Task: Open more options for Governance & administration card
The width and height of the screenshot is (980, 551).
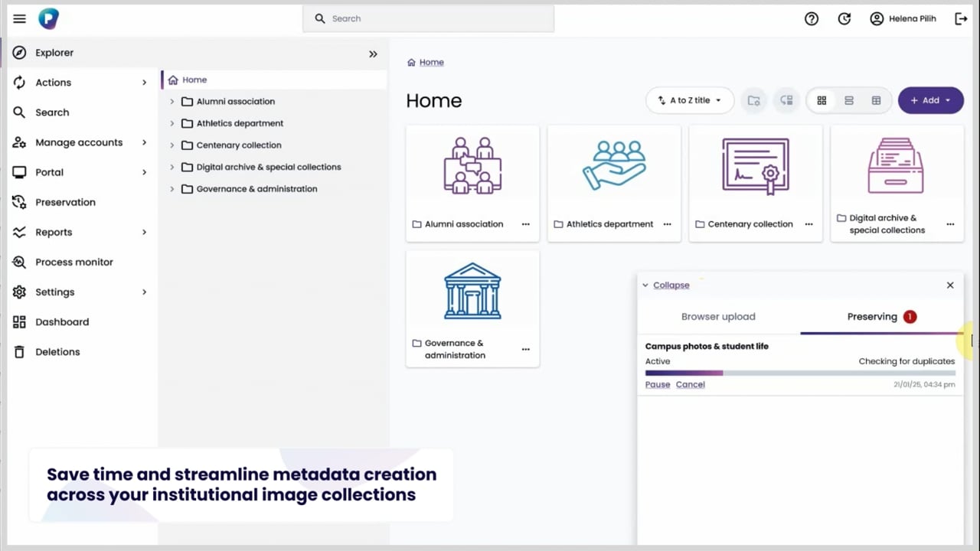Action: (x=525, y=349)
